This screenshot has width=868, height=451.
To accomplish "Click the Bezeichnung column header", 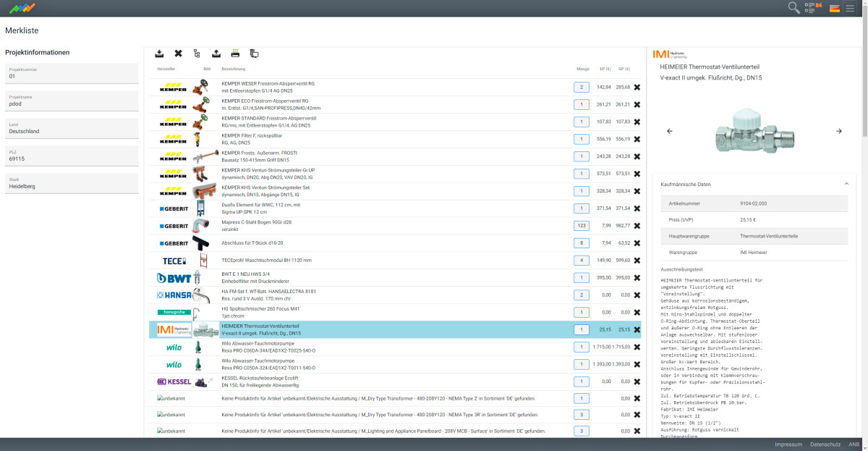I will [234, 69].
